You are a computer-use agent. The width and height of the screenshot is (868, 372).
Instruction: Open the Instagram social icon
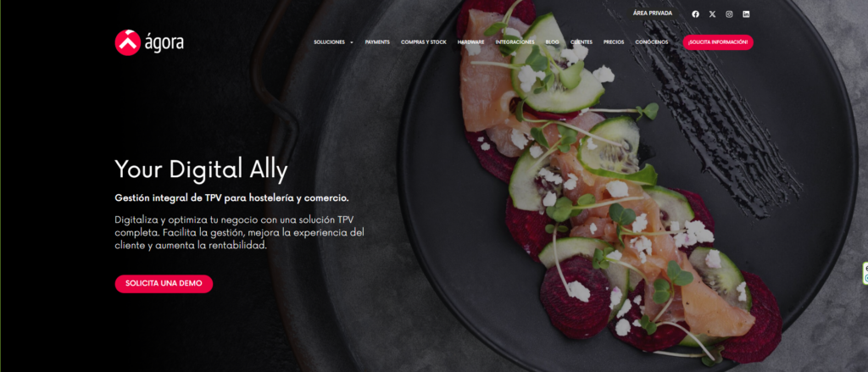pos(729,14)
